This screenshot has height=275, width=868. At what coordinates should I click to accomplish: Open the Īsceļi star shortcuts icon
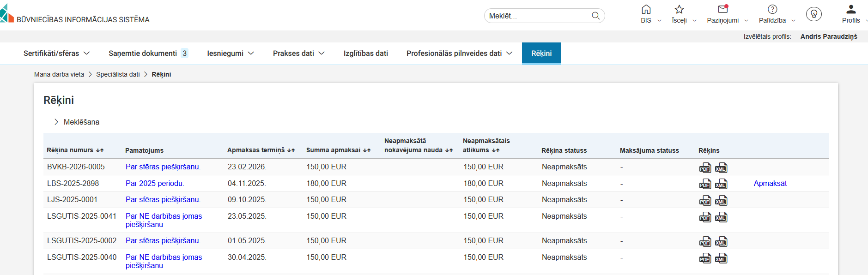coord(679,10)
